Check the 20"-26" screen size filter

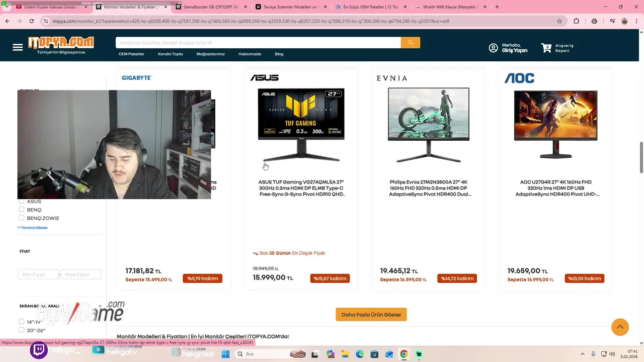click(21, 330)
